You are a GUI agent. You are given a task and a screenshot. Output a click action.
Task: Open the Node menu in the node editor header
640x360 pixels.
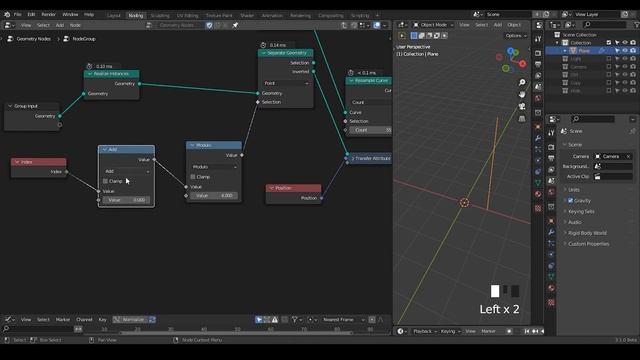tap(75, 25)
